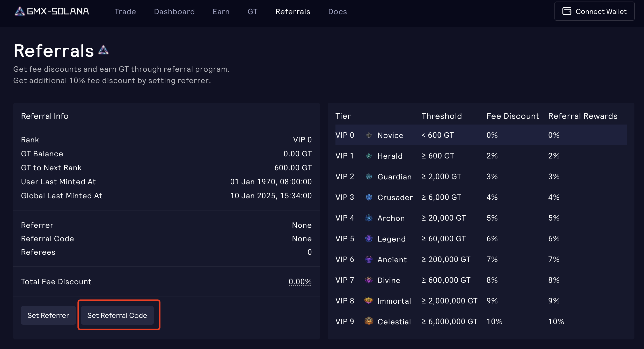The image size is (644, 349).
Task: Click the Legend tier badge icon
Action: [369, 239]
